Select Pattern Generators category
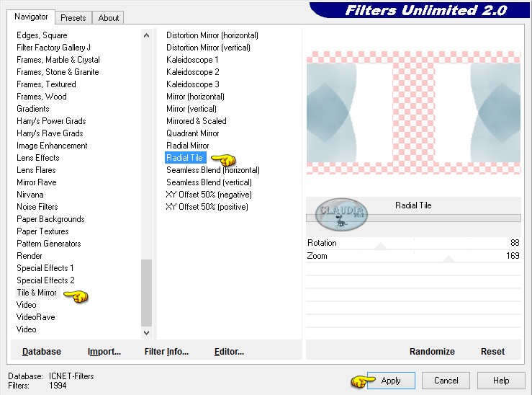532x395 pixels. (49, 244)
